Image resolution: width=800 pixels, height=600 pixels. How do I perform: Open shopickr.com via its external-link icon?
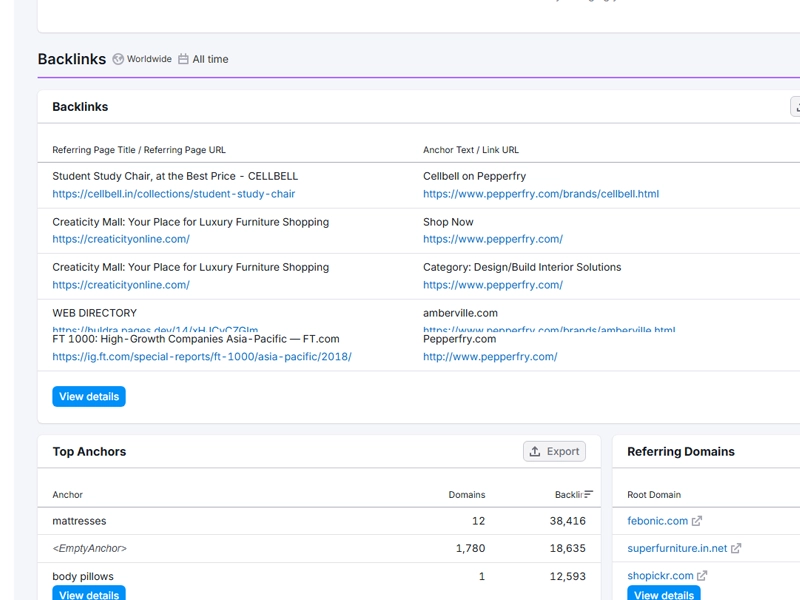[x=704, y=576]
